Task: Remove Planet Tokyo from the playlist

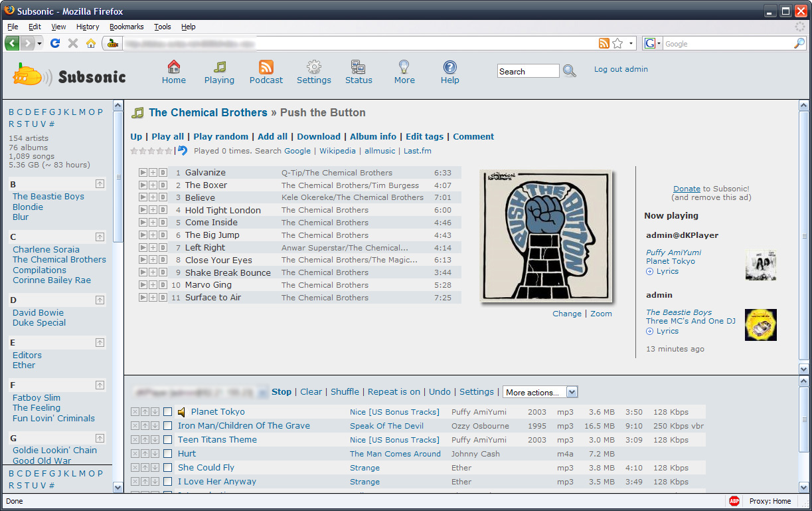Action: click(x=135, y=412)
